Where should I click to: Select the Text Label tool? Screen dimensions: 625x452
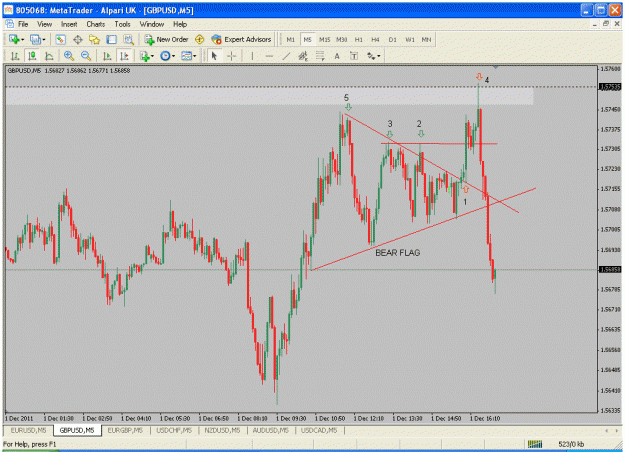[x=354, y=56]
